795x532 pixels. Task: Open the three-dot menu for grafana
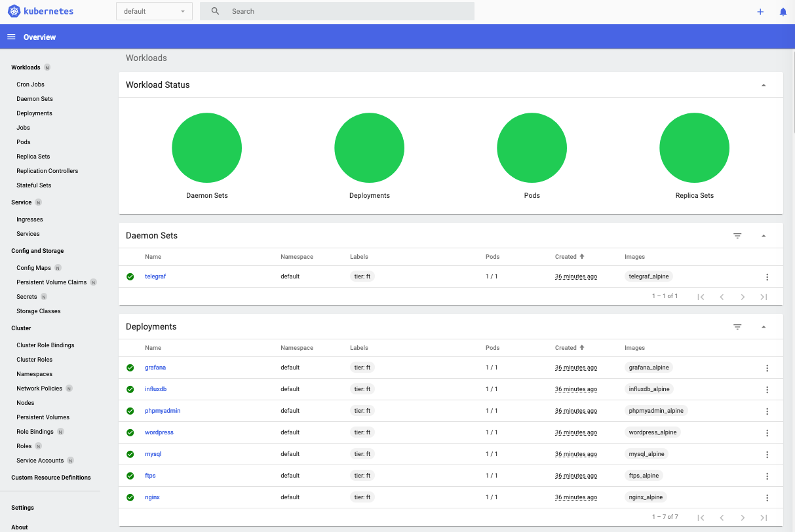point(767,367)
